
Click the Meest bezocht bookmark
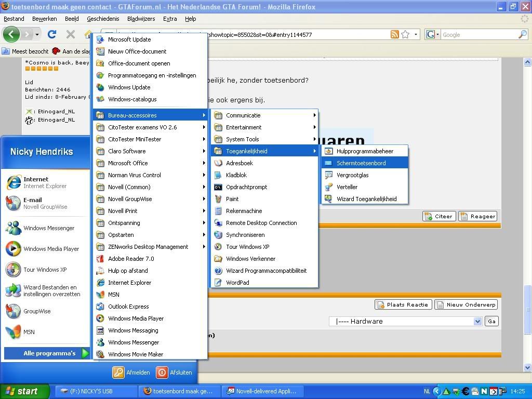[x=25, y=51]
